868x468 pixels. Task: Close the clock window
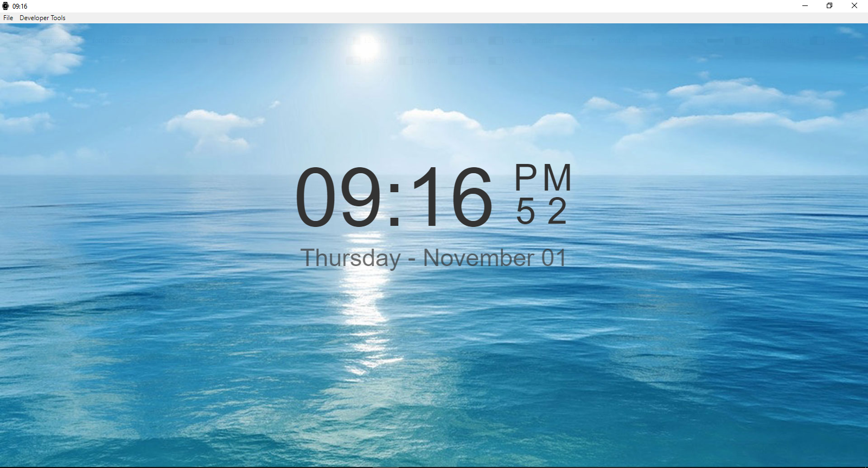coord(854,6)
